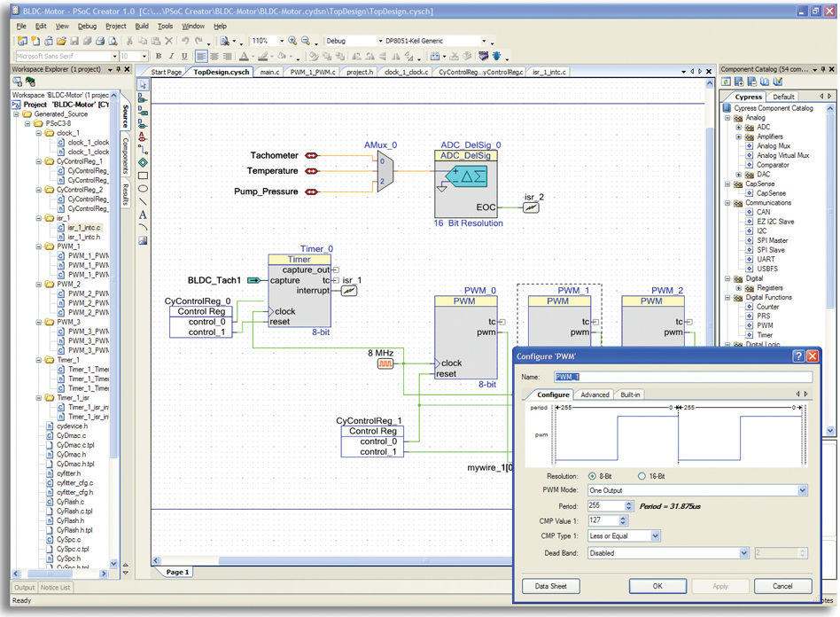Click the OK button
Screen dimensions: 840x617
[x=657, y=586]
